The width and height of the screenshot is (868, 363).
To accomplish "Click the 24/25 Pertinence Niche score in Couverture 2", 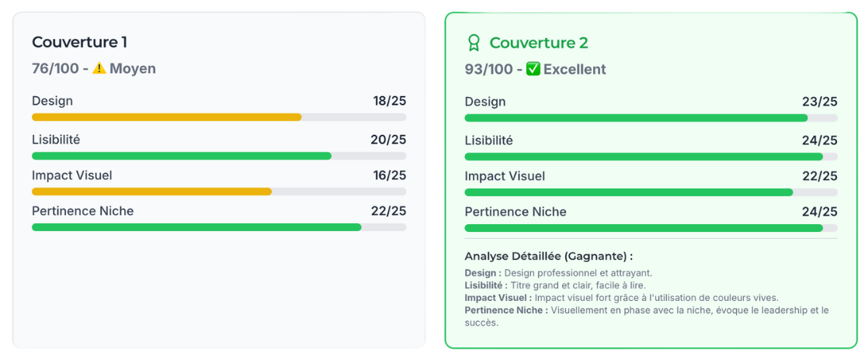I will [x=820, y=212].
